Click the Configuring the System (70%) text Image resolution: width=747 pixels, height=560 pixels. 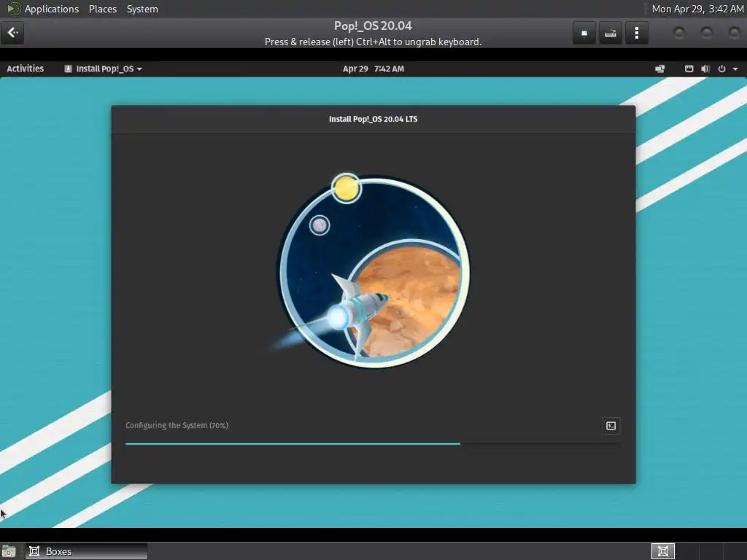tap(177, 425)
